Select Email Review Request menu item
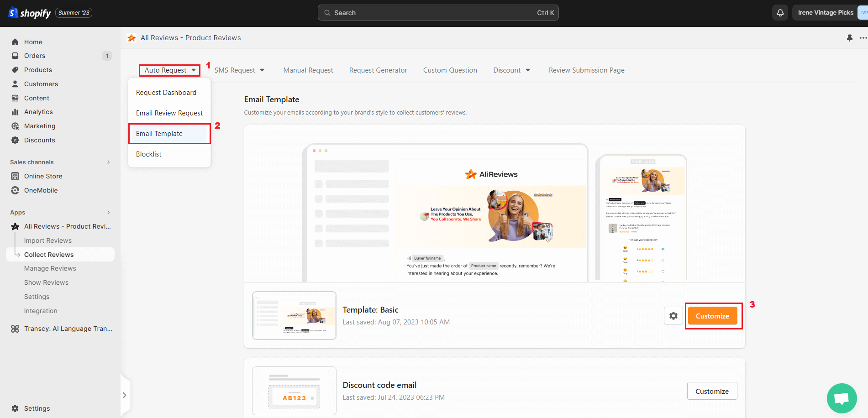868x418 pixels. [169, 113]
